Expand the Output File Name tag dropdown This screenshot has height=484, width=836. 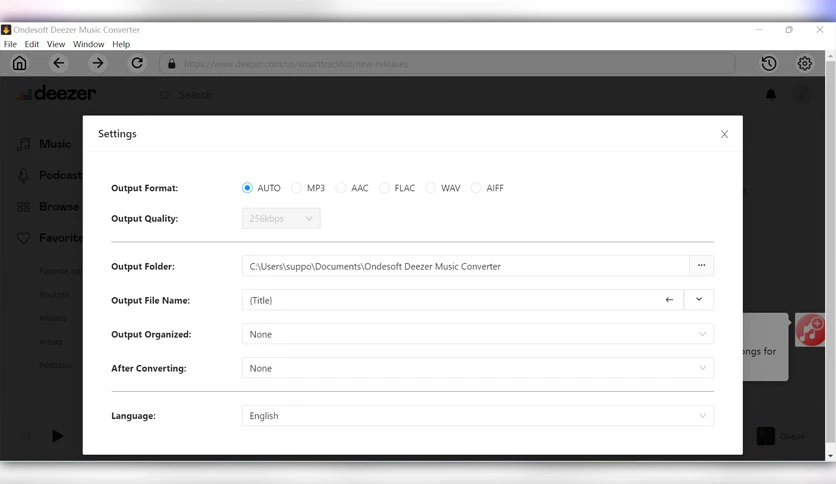click(x=699, y=300)
